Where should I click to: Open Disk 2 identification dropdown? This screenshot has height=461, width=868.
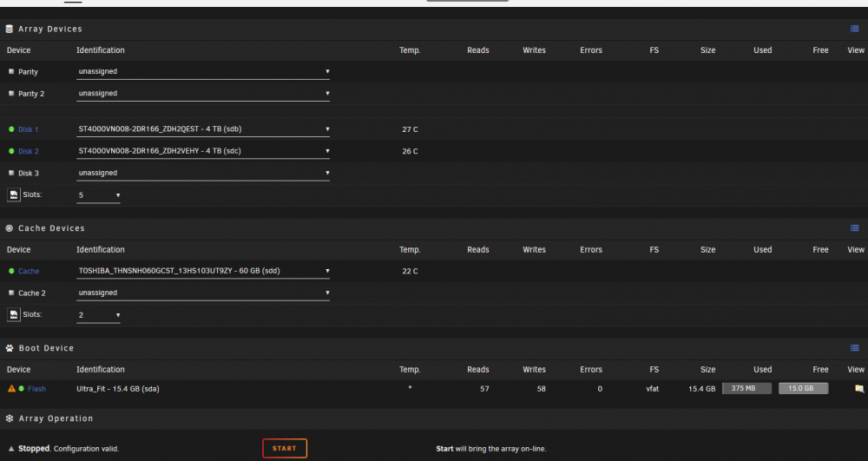[x=203, y=151]
